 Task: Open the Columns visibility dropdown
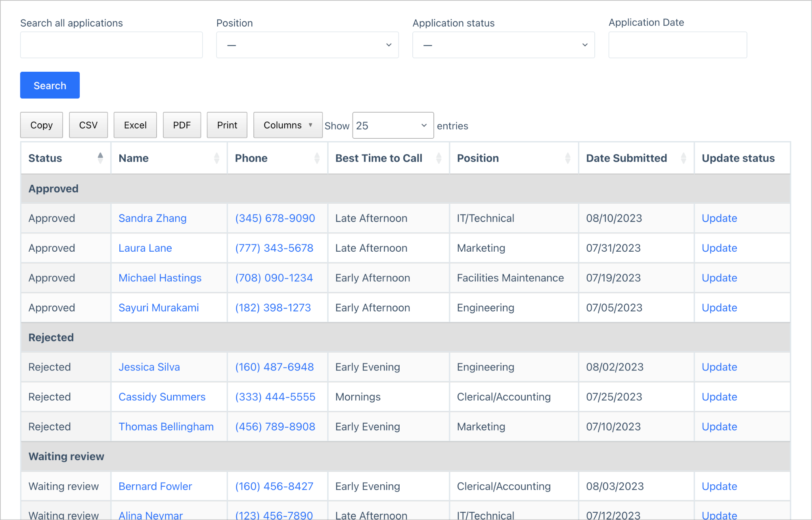point(288,125)
